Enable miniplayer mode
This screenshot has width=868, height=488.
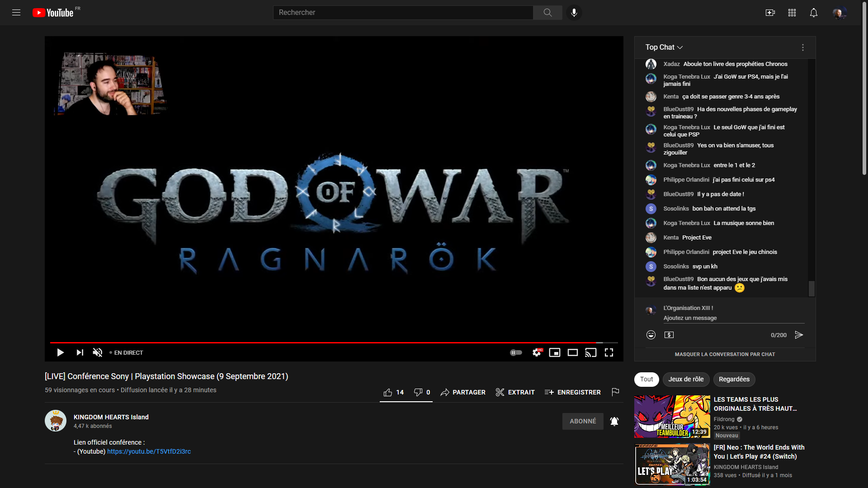[x=555, y=352]
